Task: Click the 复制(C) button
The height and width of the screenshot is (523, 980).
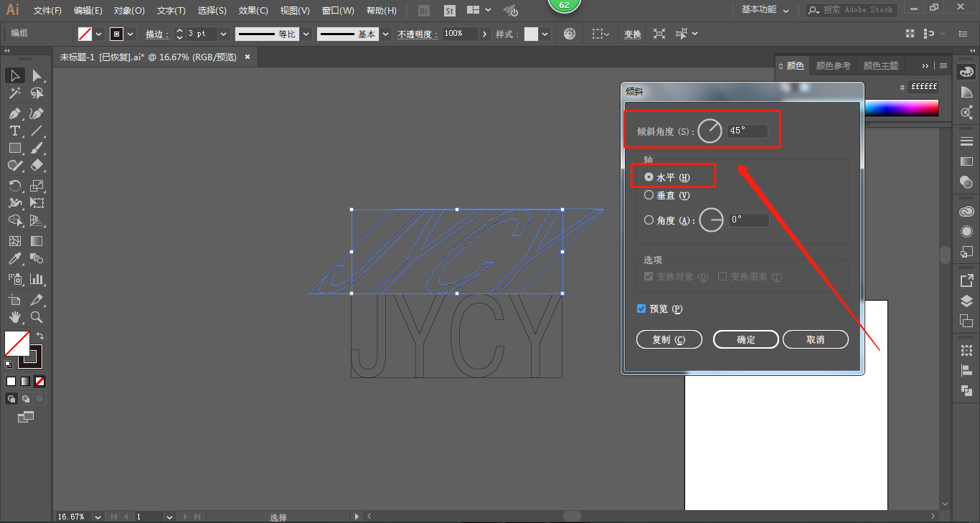Action: (669, 339)
